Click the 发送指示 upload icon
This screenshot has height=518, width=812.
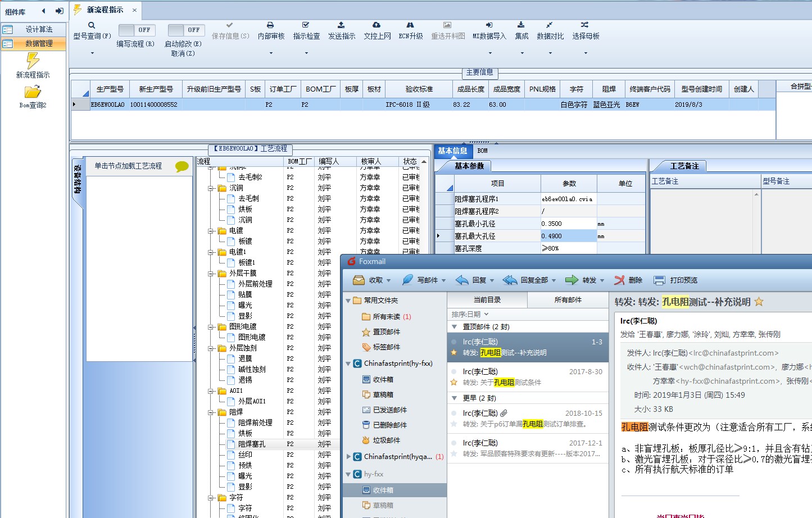(341, 25)
